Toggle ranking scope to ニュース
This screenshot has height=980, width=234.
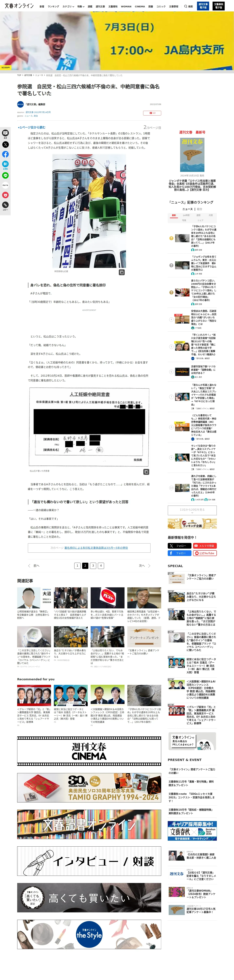pyautogui.click(x=188, y=209)
